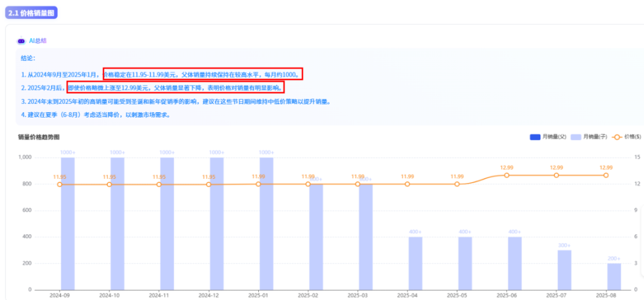Click the first conclusion about stable 11.95-11.99 price

(161, 75)
